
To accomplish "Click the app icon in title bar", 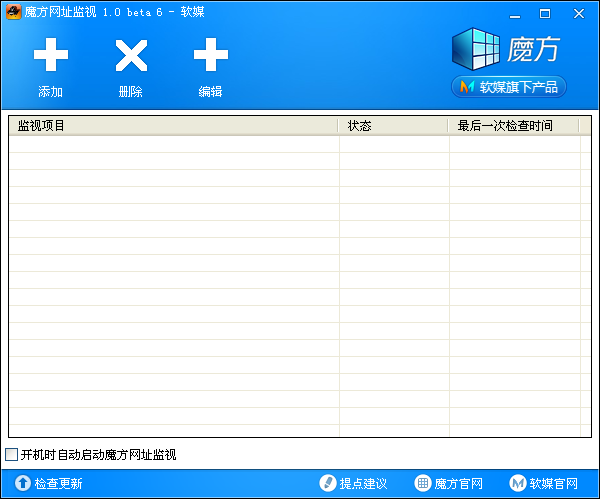I will pyautogui.click(x=13, y=12).
